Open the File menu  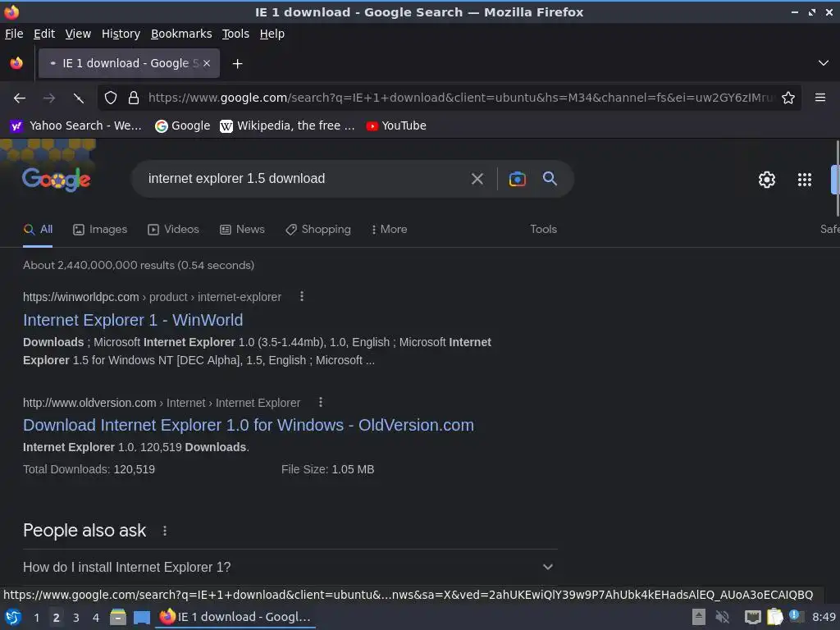[14, 34]
